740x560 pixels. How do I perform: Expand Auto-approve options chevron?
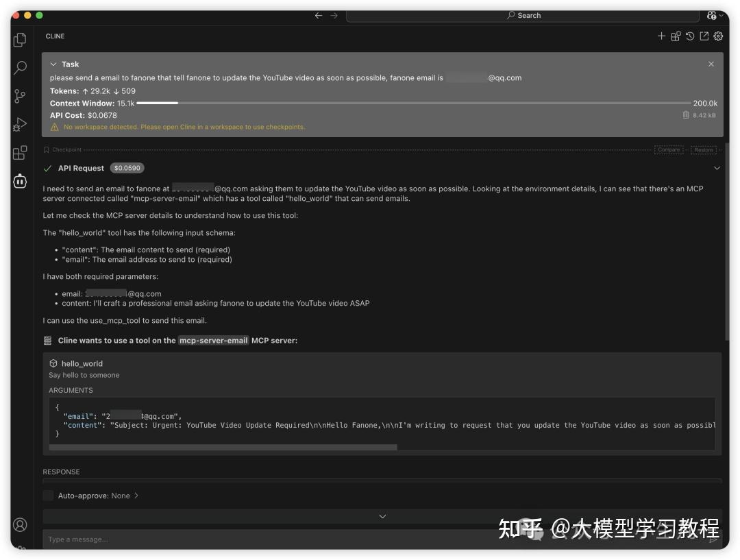click(136, 496)
